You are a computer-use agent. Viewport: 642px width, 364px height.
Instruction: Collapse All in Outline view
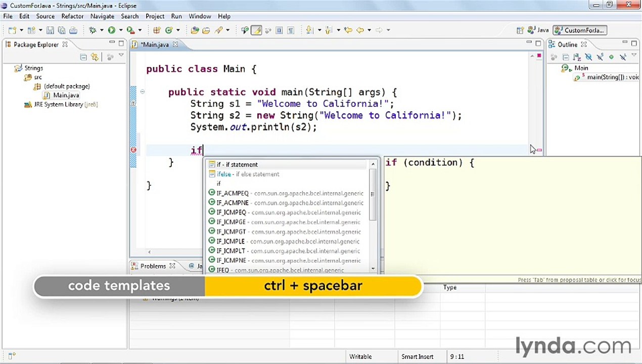pos(566,57)
